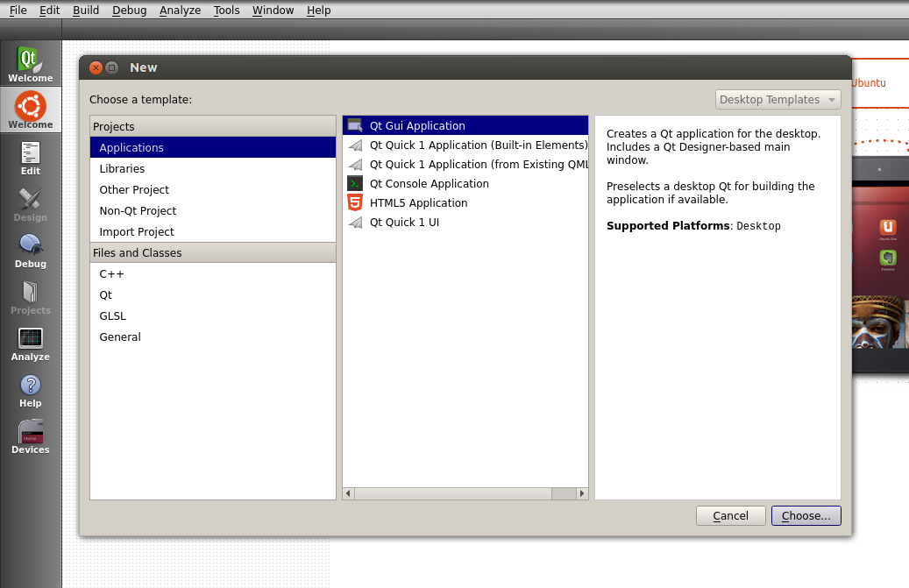
Task: Select the HTML5 Application template
Action: 418,203
